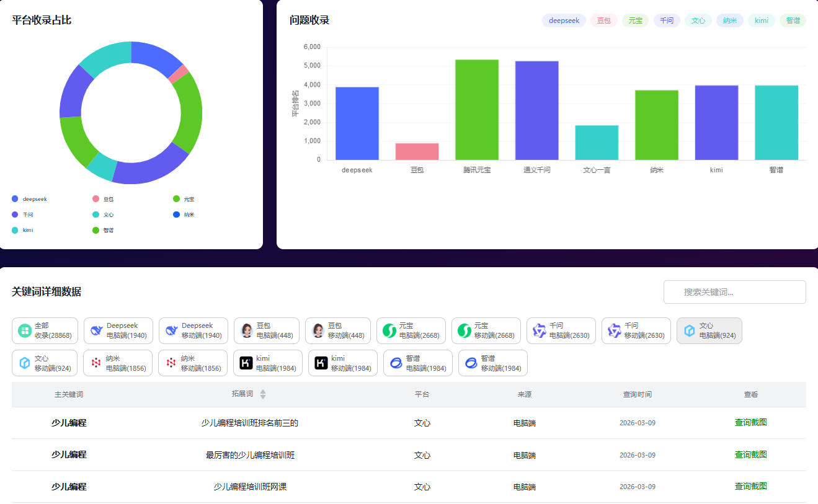This screenshot has width=818, height=504.
Task: Select the 千问 电脑端 purple logo
Action: [x=540, y=330]
